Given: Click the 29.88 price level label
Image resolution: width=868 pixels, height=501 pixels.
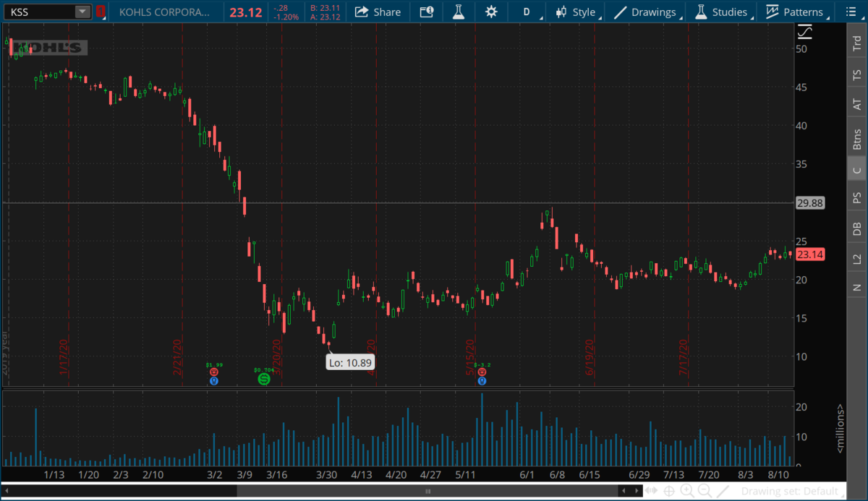Looking at the screenshot, I should 810,203.
